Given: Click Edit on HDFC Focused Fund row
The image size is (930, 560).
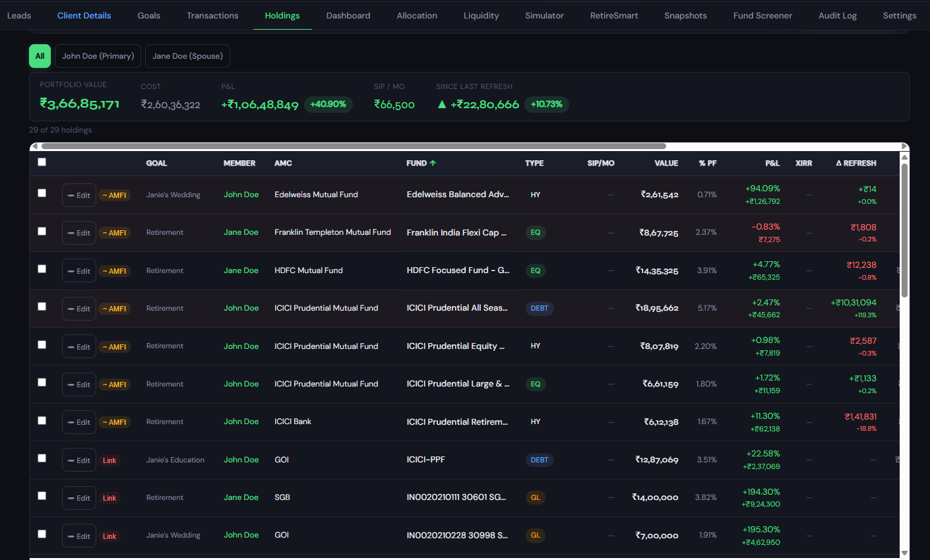Looking at the screenshot, I should point(79,271).
